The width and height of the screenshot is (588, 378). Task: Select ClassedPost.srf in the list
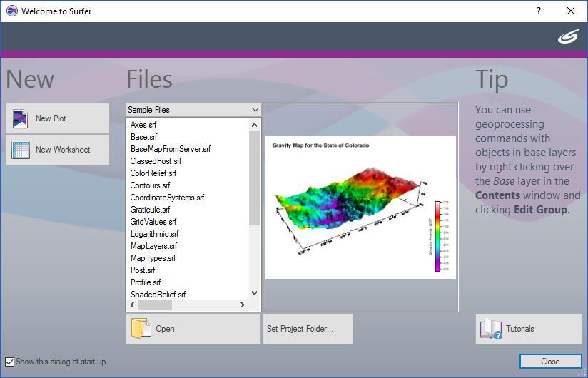pos(156,161)
